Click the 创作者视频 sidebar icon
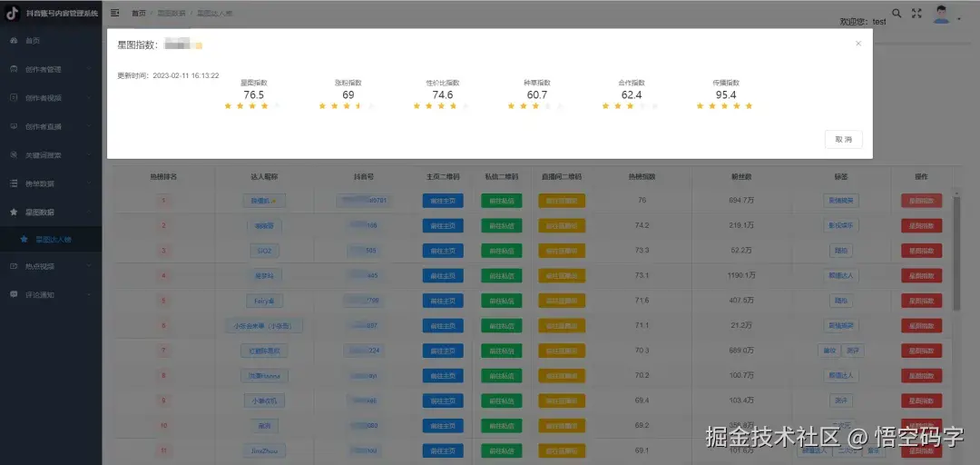The height and width of the screenshot is (465, 980). point(14,97)
